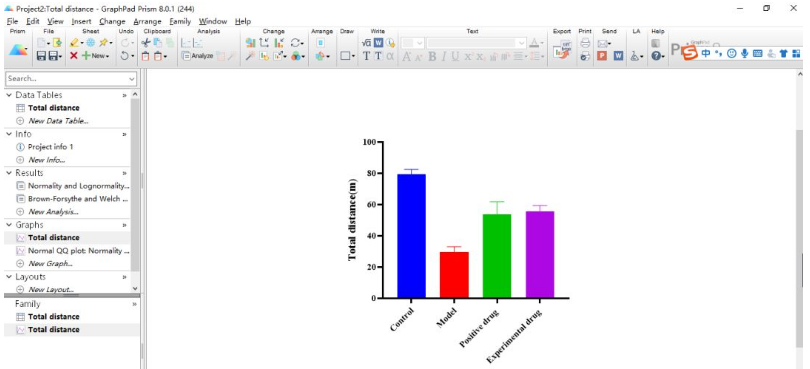The height and width of the screenshot is (369, 810).
Task: Click the Cut scissors icon
Action: click(x=146, y=43)
